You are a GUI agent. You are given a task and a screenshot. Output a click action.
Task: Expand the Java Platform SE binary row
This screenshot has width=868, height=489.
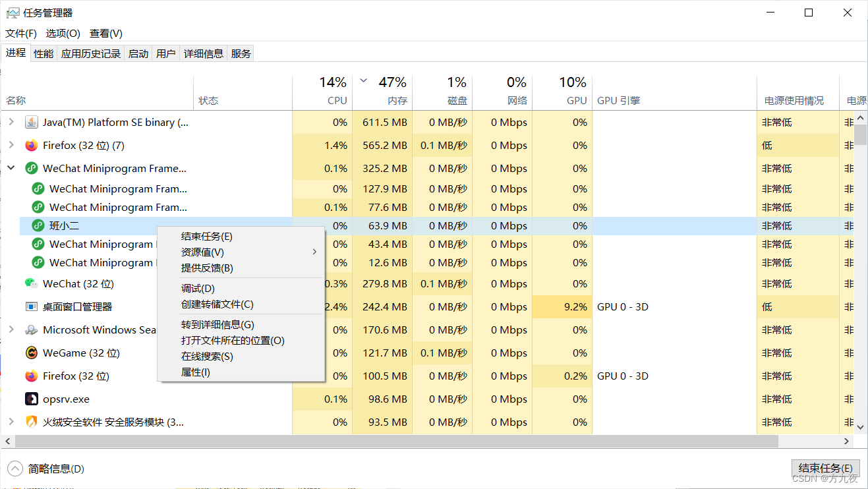point(11,123)
